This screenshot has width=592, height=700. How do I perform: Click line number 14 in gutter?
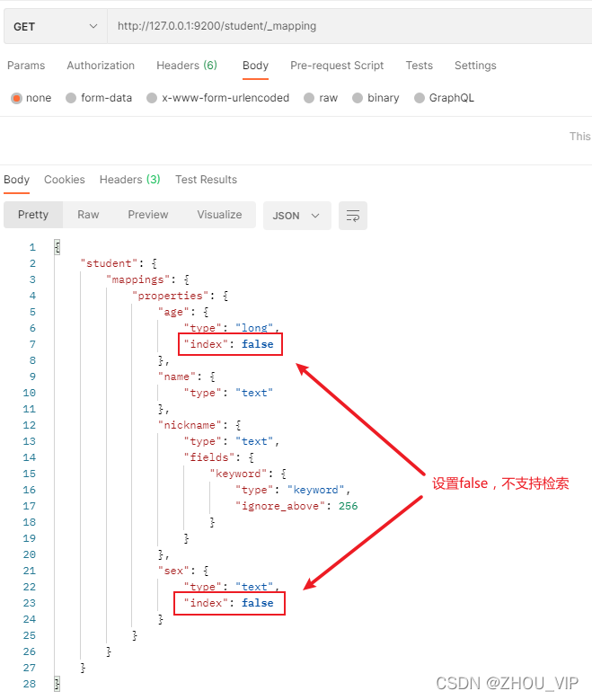[30, 457]
